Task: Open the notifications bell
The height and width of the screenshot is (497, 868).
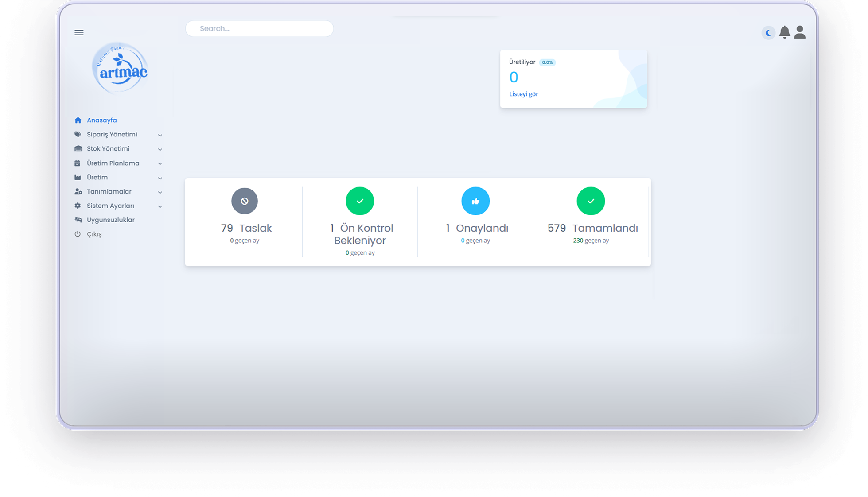Action: (784, 32)
